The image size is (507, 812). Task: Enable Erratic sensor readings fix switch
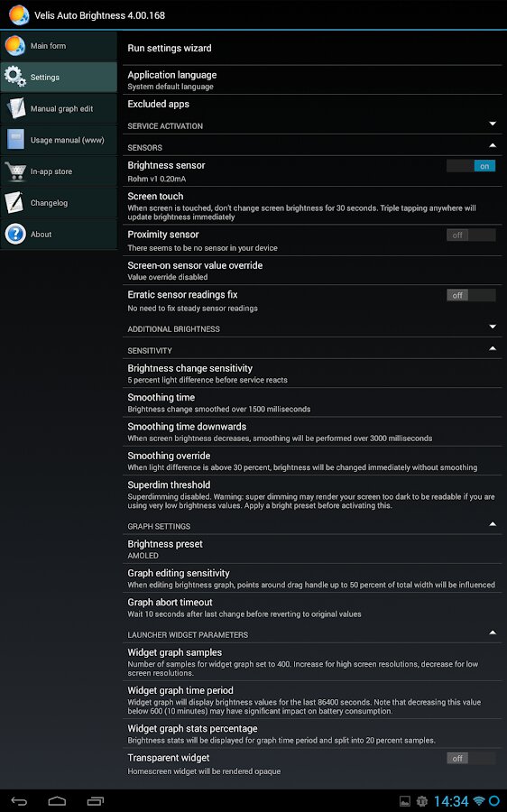point(471,295)
